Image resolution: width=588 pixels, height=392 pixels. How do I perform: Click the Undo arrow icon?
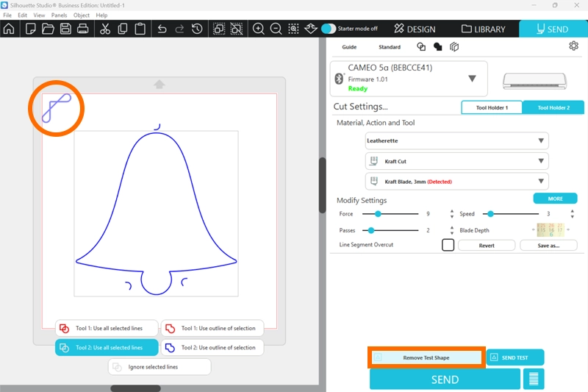[162, 29]
